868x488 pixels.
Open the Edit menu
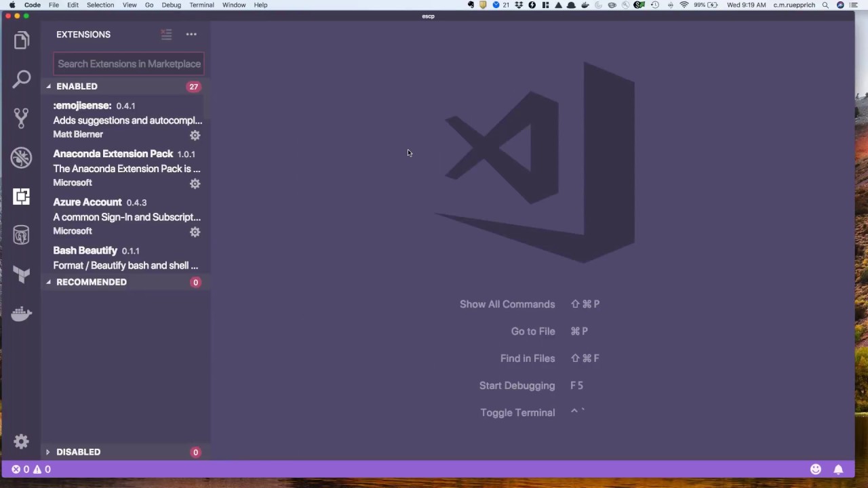(x=73, y=5)
